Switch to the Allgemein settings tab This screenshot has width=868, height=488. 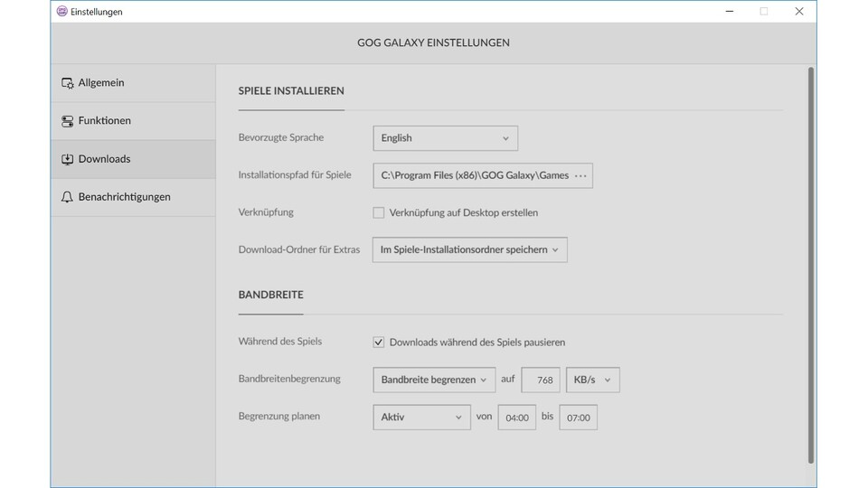pyautogui.click(x=101, y=83)
